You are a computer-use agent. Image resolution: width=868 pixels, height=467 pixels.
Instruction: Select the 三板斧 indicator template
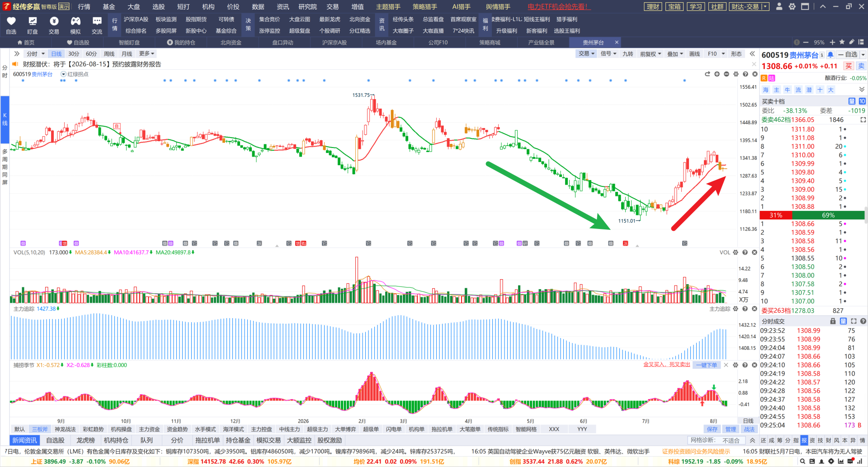coord(40,429)
